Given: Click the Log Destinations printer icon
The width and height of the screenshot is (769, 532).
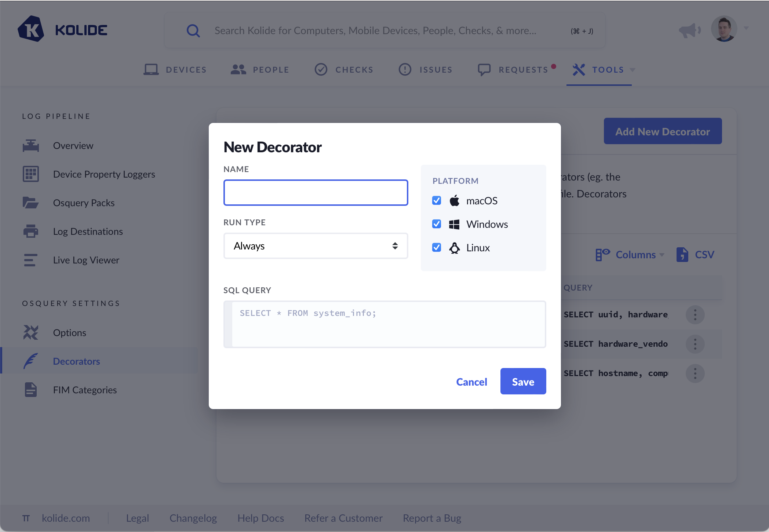Looking at the screenshot, I should tap(30, 231).
